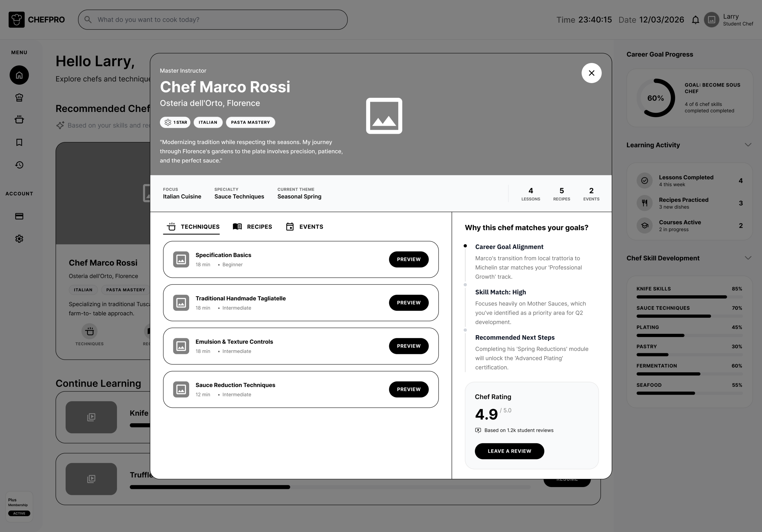Preview Sauce Reduction Techniques
762x532 pixels.
(409, 389)
